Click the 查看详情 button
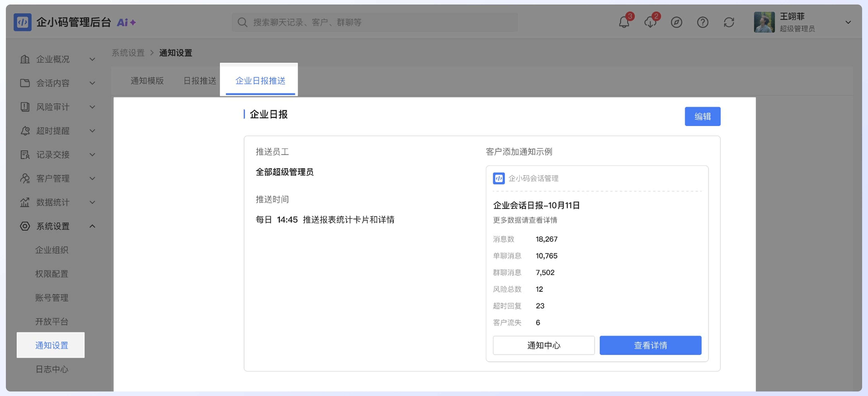Viewport: 868px width, 396px height. point(650,345)
